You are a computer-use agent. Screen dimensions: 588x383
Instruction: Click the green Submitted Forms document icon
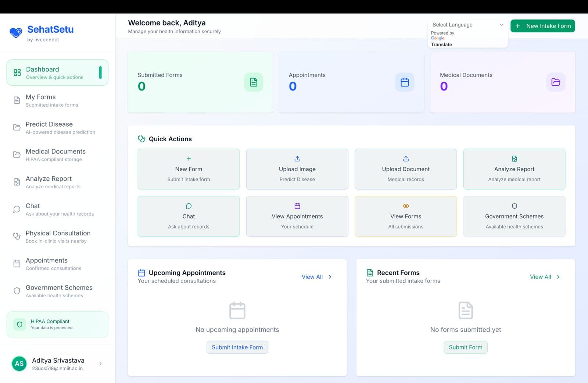pos(254,82)
